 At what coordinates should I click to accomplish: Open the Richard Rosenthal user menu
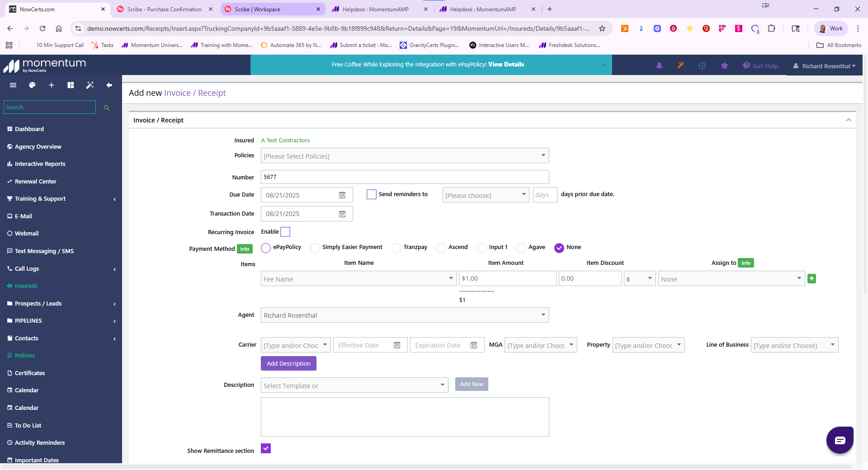pos(825,66)
